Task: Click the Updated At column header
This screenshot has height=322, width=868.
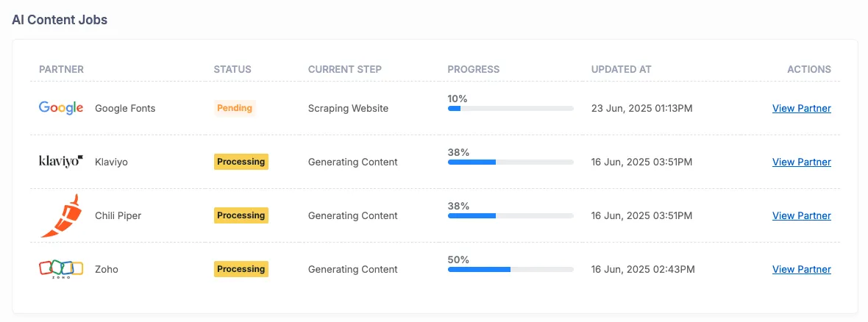Action: click(621, 70)
